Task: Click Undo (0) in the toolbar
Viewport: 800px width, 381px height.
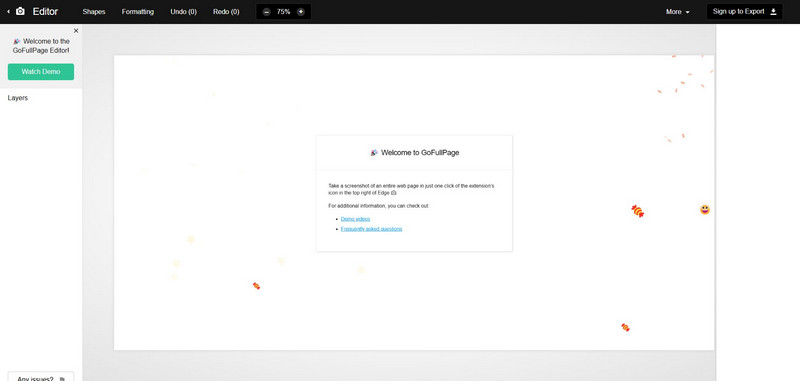Action: pos(184,12)
